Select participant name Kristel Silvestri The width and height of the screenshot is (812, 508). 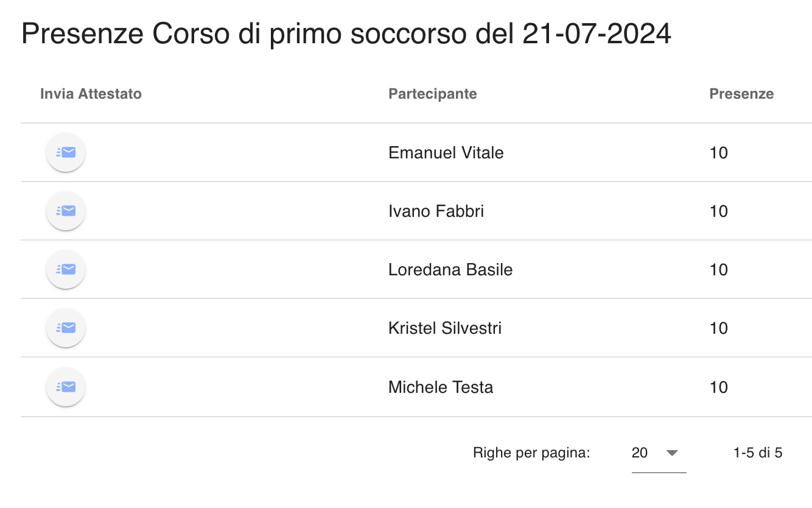445,328
